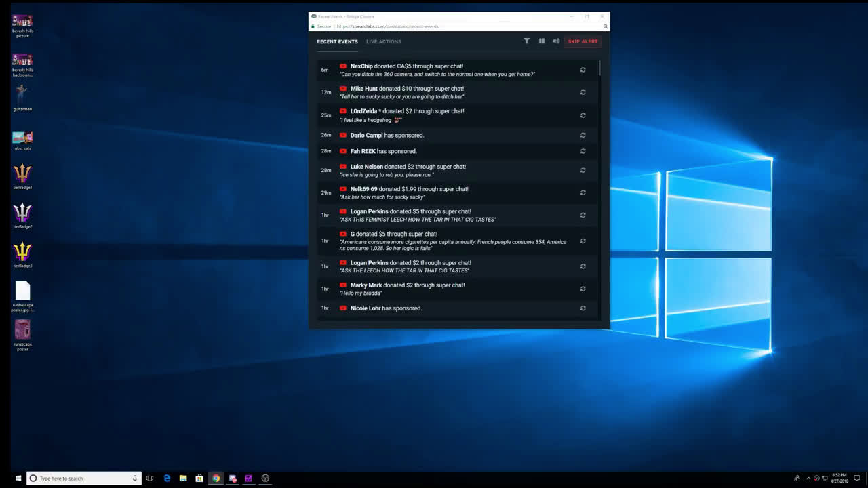Click the NexChip donor name
Image resolution: width=868 pixels, height=488 pixels.
[x=361, y=66]
